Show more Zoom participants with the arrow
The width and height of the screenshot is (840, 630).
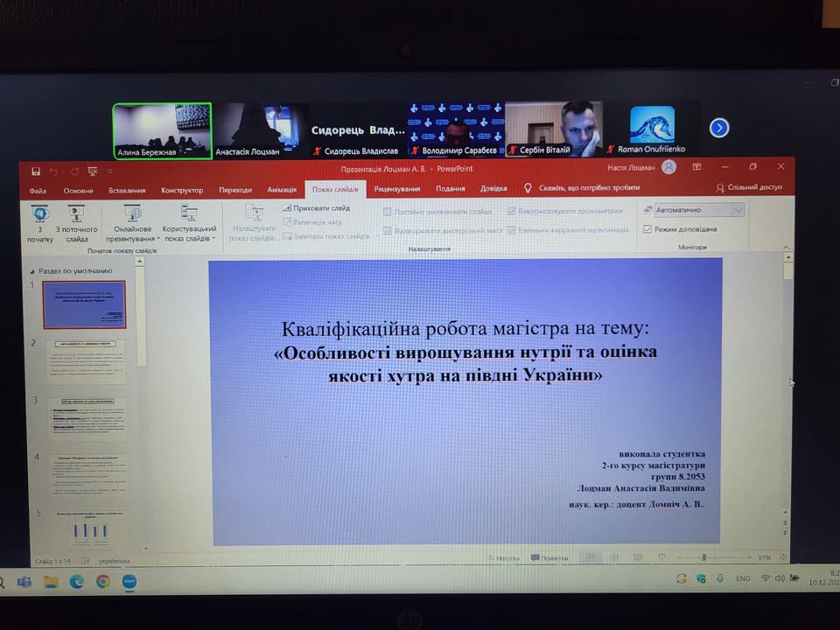click(x=719, y=128)
